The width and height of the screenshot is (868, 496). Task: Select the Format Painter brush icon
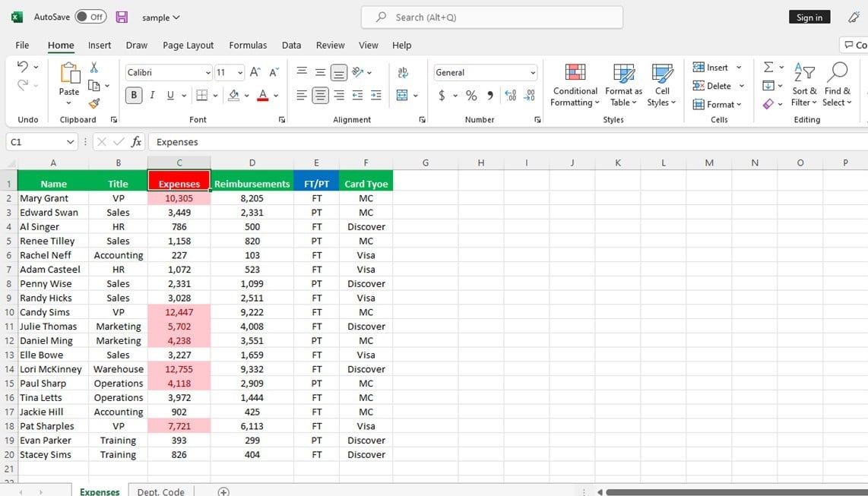coord(94,103)
